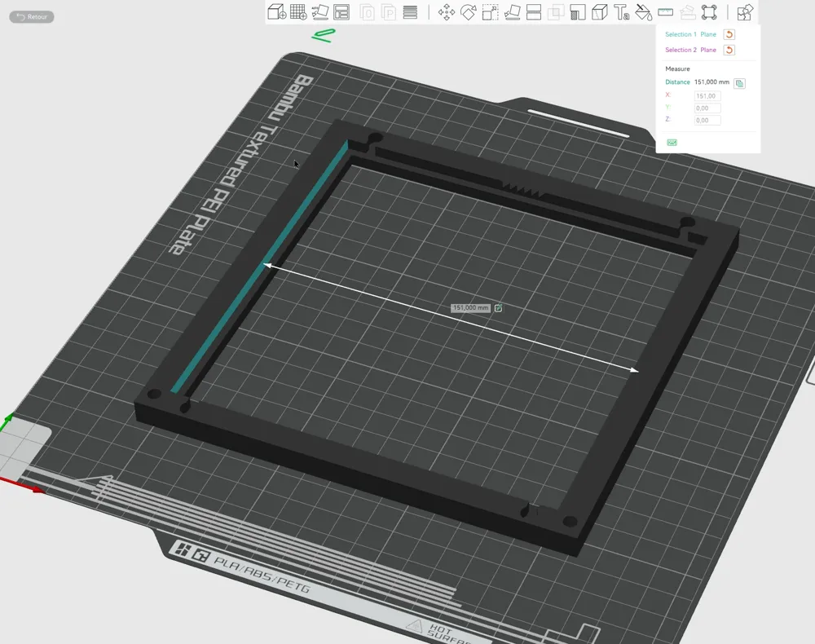The width and height of the screenshot is (815, 644).
Task: Reset Selection 1 plane
Action: [x=729, y=34]
